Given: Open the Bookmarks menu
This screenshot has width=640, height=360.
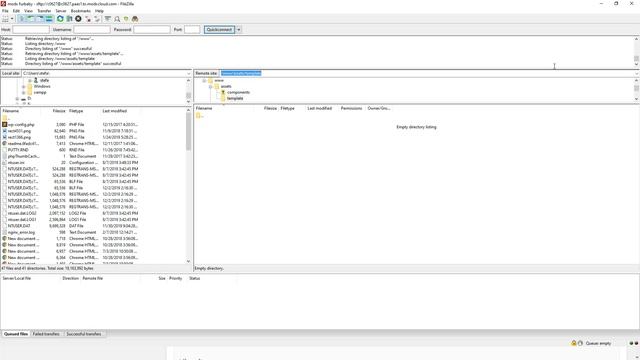Looking at the screenshot, I should click(x=81, y=11).
